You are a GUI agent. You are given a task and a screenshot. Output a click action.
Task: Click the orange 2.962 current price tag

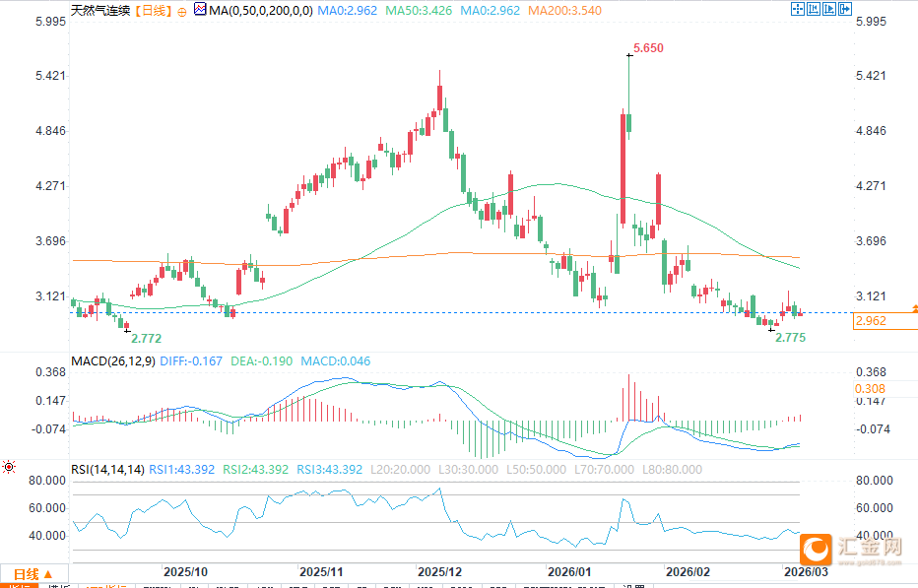885,321
